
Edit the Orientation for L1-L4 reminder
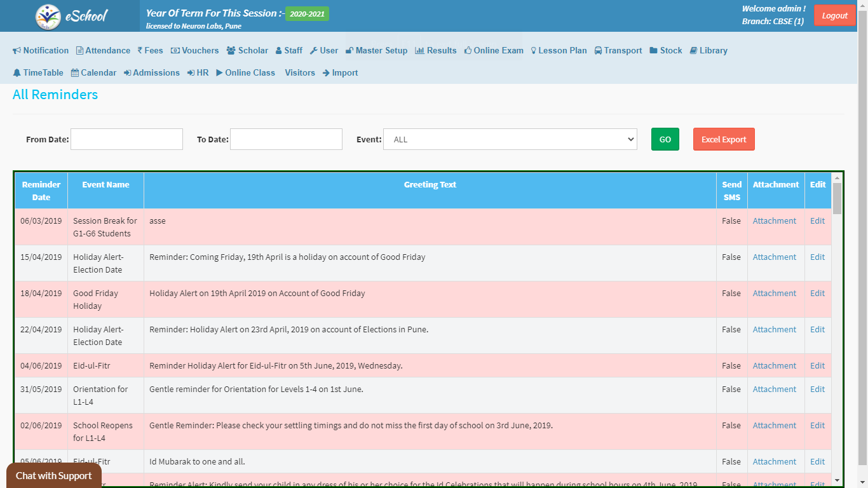(x=817, y=390)
